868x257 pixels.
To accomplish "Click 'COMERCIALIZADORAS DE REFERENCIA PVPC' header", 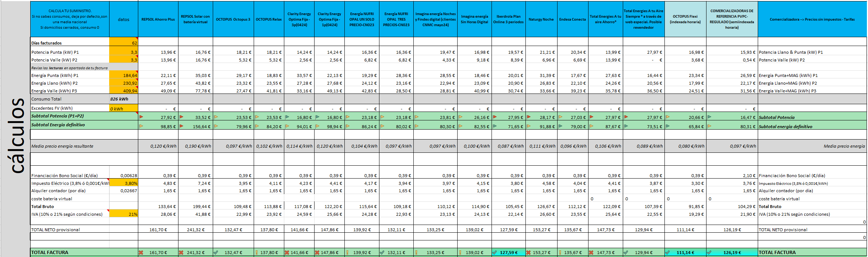I will [732, 19].
